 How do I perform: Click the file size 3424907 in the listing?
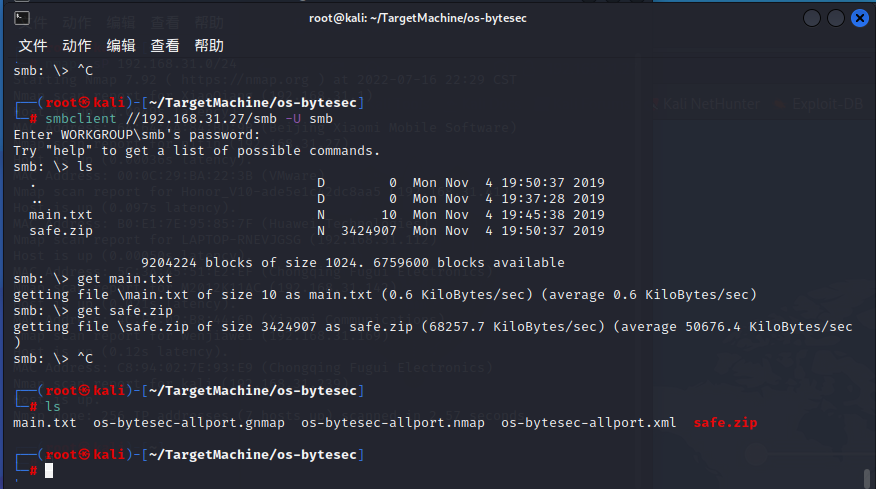pyautogui.click(x=369, y=231)
